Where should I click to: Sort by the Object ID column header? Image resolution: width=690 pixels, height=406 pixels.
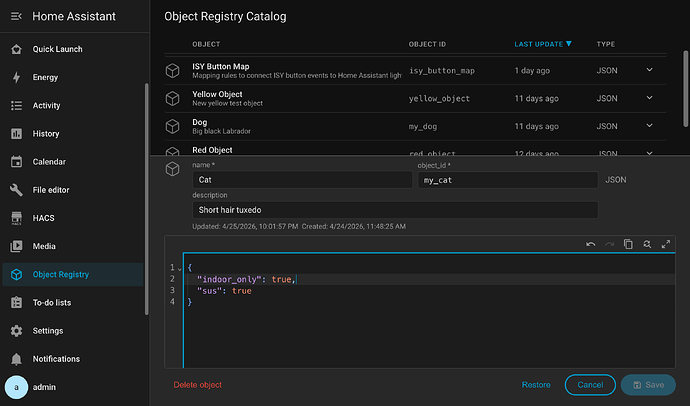(427, 44)
